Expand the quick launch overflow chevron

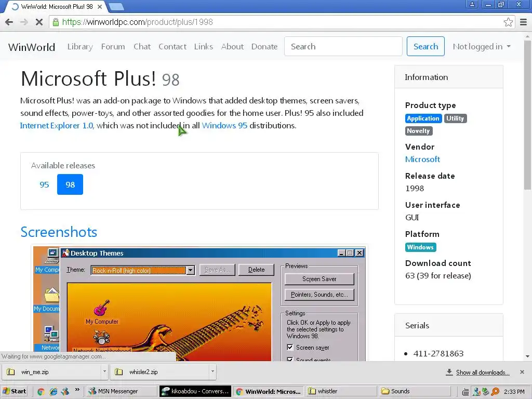[x=77, y=390]
